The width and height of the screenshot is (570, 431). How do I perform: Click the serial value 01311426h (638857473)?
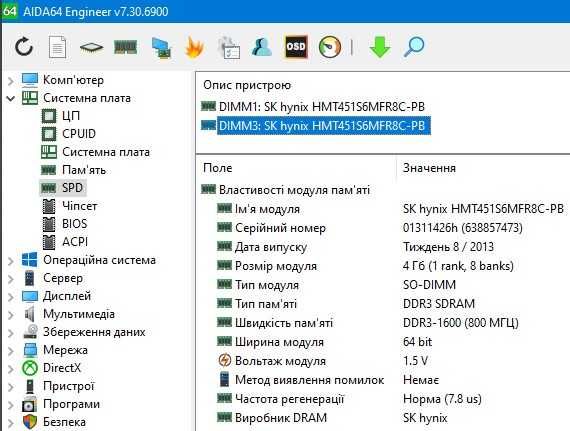[x=463, y=228]
